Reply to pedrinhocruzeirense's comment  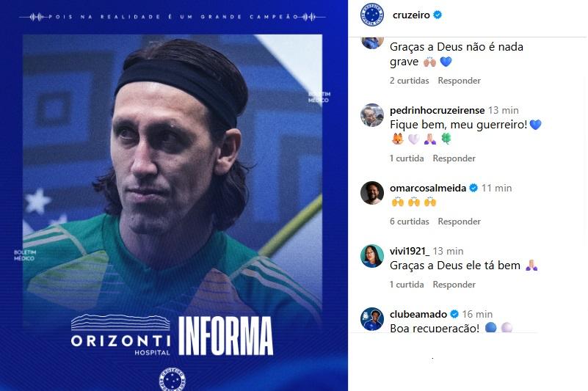click(x=454, y=158)
